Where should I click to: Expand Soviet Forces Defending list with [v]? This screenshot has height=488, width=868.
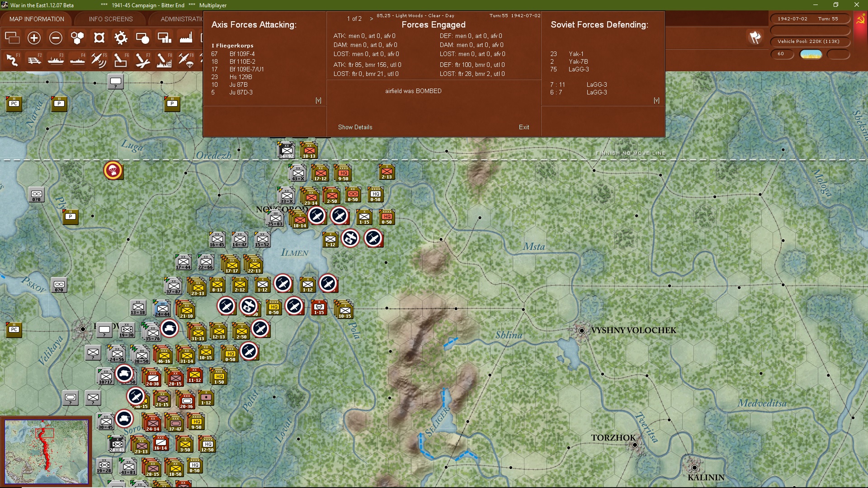pyautogui.click(x=656, y=100)
